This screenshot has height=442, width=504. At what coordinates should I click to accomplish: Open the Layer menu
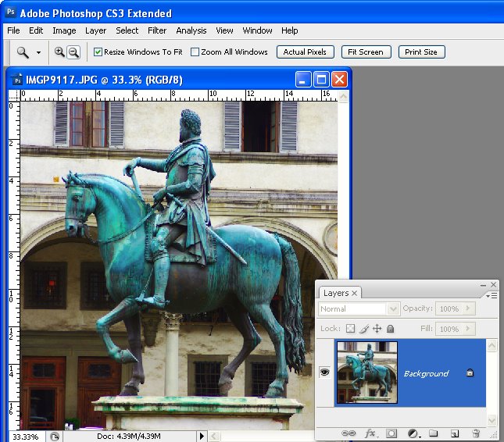(95, 30)
